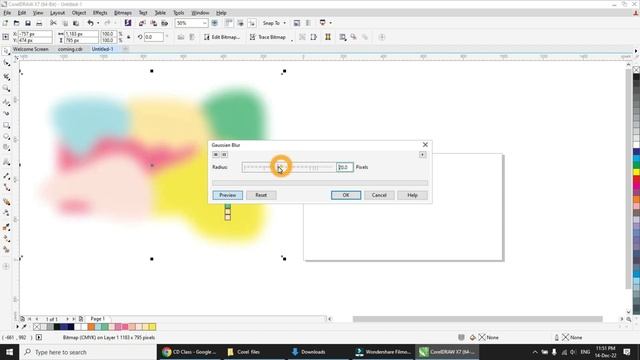Select the Page 1 tab
The width and height of the screenshot is (640, 360).
click(98, 319)
